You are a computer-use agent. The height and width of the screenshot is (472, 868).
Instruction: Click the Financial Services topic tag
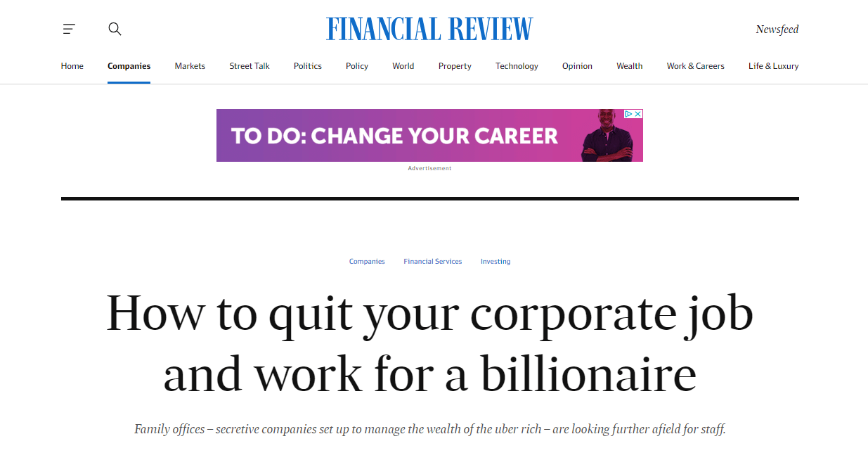433,262
